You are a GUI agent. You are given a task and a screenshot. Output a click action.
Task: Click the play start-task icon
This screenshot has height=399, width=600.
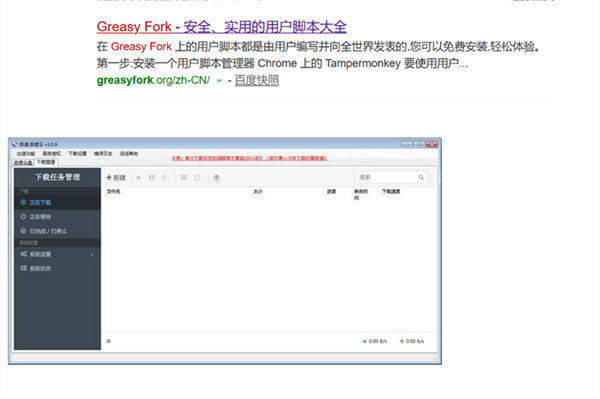(x=139, y=178)
